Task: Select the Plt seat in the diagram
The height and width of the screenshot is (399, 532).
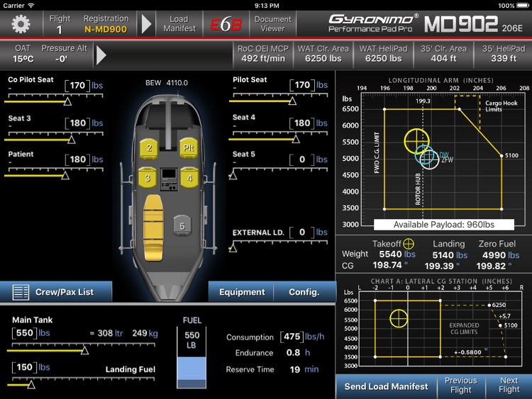Action: [x=189, y=148]
